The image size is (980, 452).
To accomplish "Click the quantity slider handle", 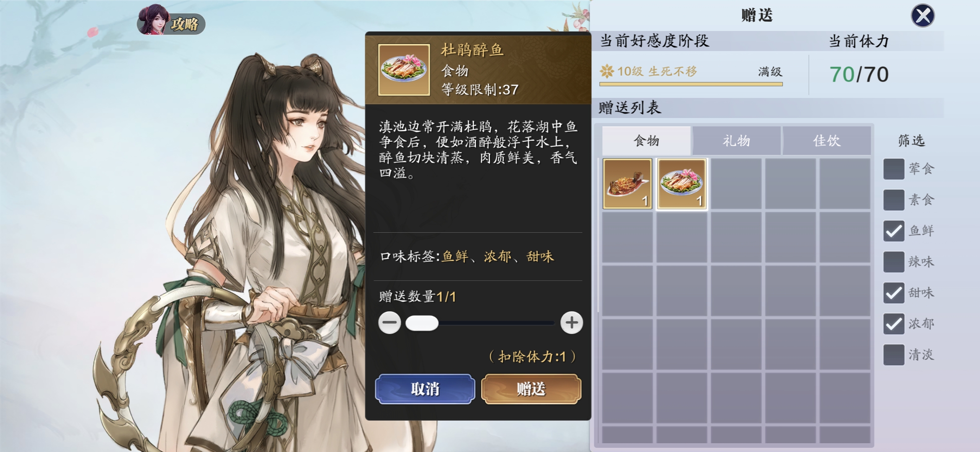I will 422,323.
